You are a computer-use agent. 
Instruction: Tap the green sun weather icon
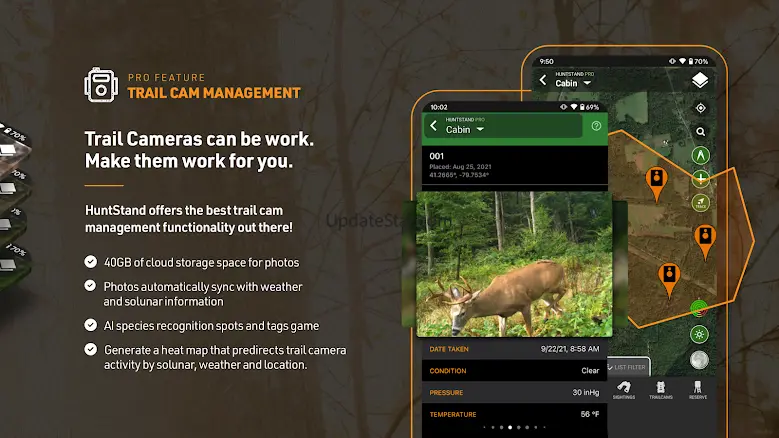(700, 334)
